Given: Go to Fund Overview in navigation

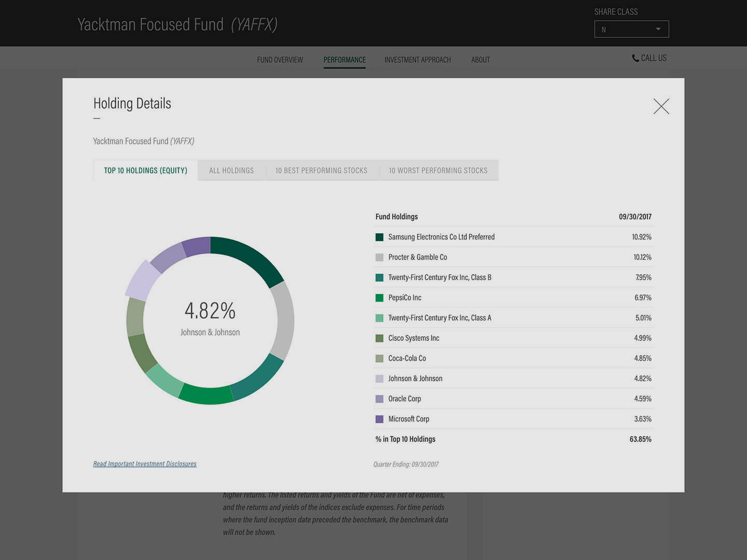Looking at the screenshot, I should pos(280,60).
